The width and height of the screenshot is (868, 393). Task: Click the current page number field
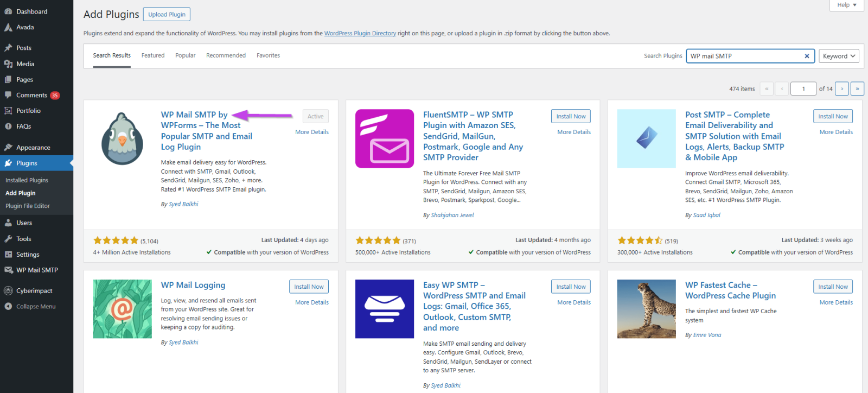pyautogui.click(x=803, y=88)
